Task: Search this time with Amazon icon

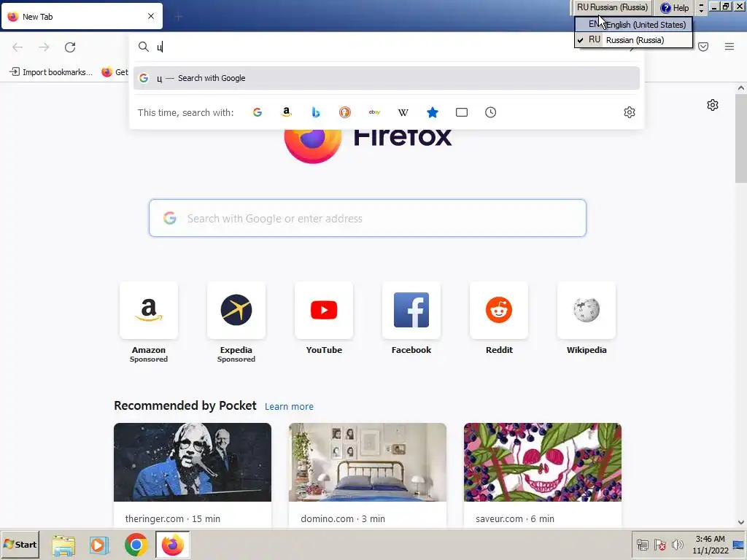Action: [286, 112]
